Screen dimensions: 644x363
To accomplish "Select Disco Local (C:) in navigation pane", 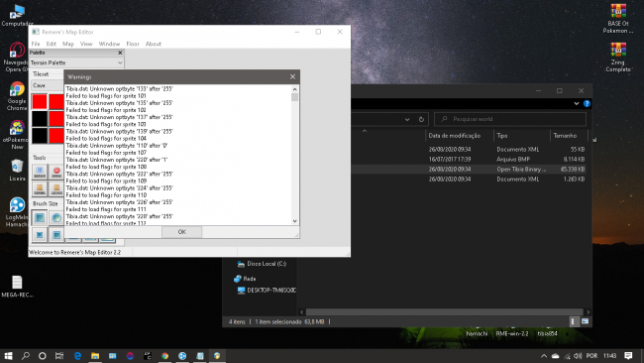I will [262, 264].
